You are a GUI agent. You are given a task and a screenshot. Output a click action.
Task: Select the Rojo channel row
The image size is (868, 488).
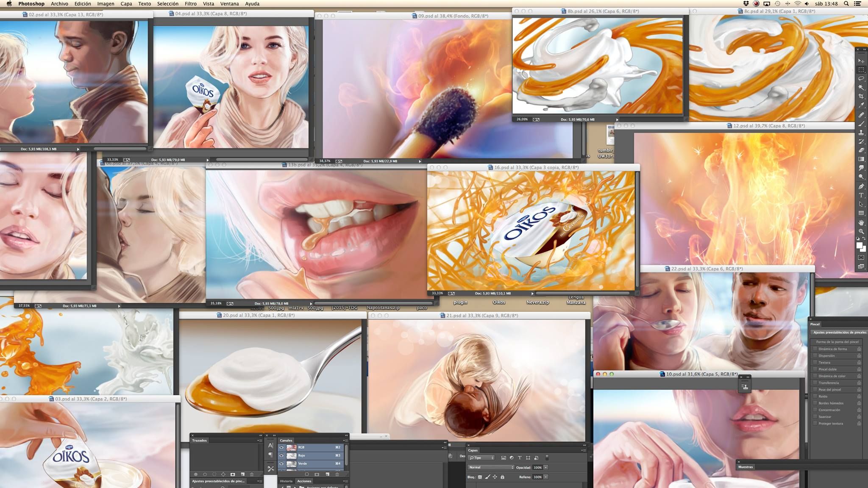[311, 456]
